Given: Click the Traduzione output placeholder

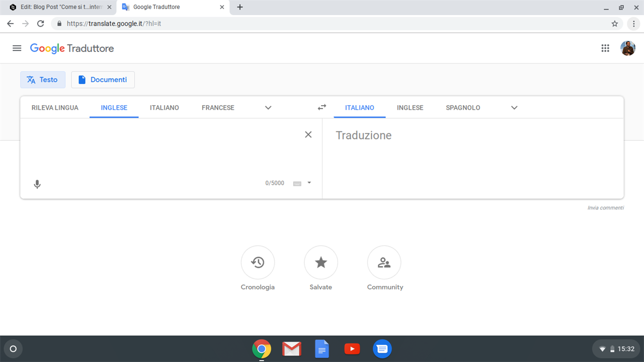Looking at the screenshot, I should 364,135.
